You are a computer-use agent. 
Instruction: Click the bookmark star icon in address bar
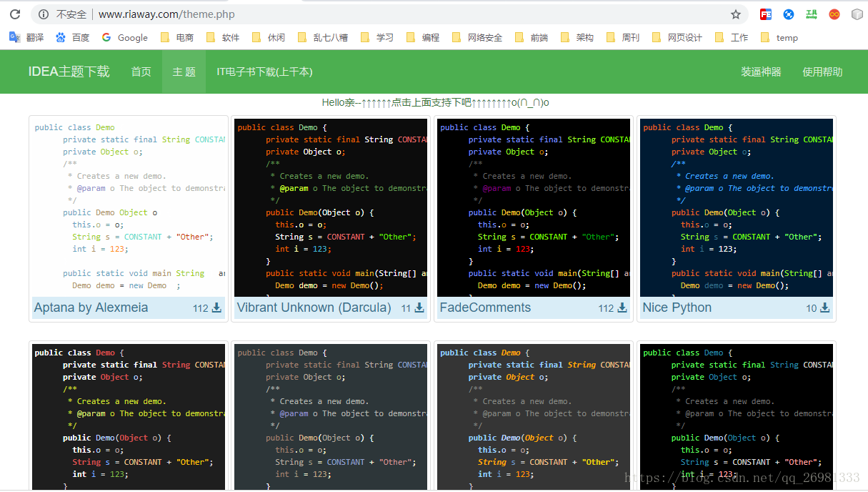click(736, 14)
